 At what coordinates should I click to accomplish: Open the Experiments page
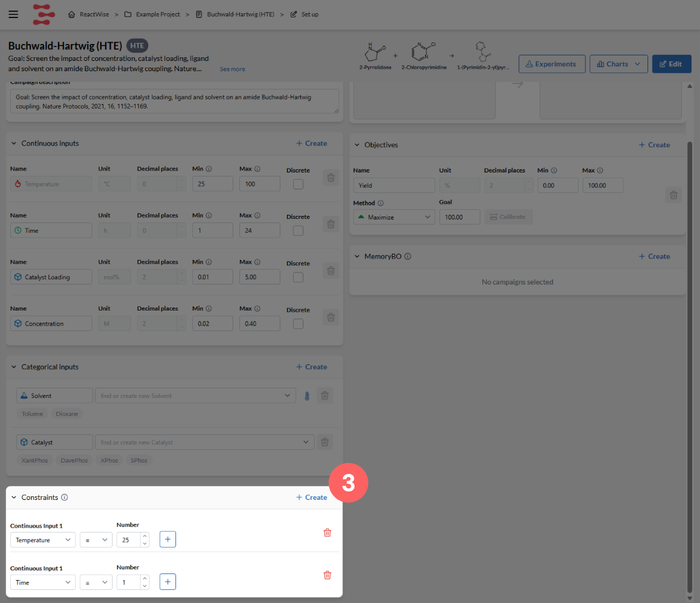(x=552, y=64)
